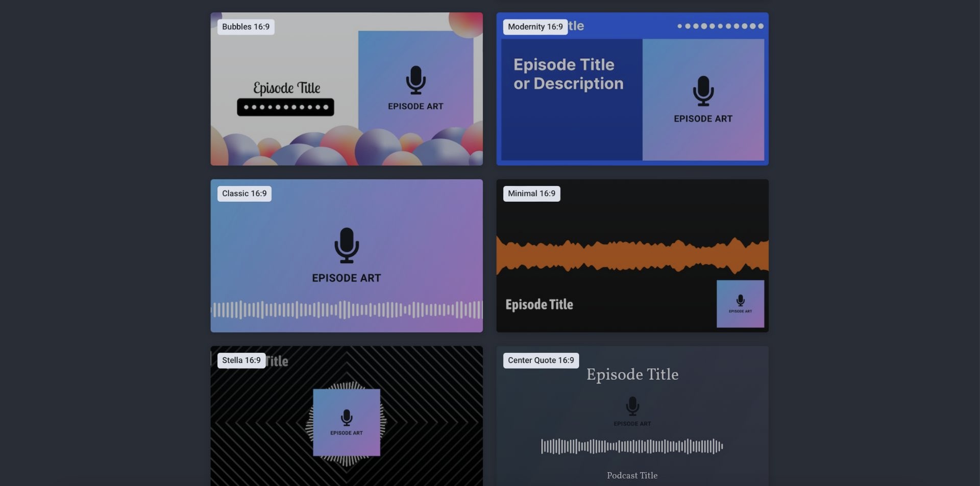The height and width of the screenshot is (486, 980).
Task: Click the orange waveform in the Minimal template
Action: [x=632, y=255]
